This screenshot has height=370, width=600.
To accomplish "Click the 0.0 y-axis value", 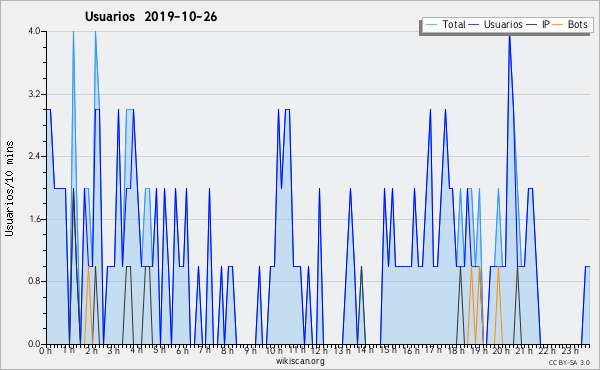I will click(34, 344).
